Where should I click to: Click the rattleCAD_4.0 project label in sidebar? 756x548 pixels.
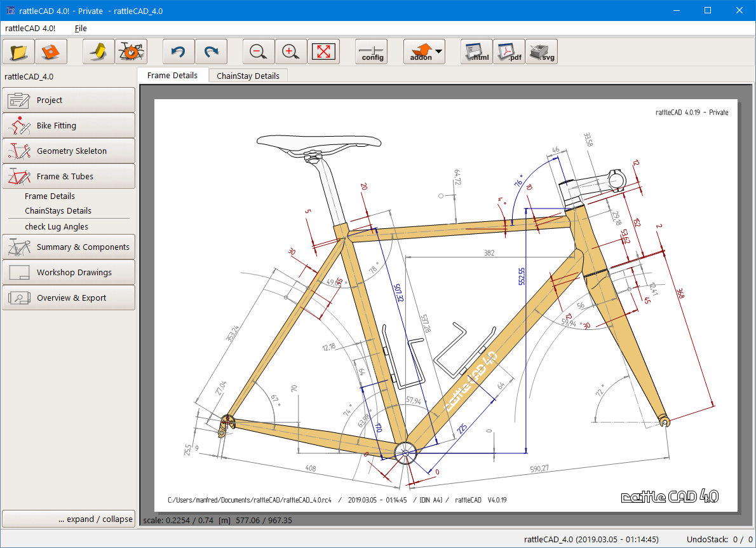pyautogui.click(x=29, y=77)
